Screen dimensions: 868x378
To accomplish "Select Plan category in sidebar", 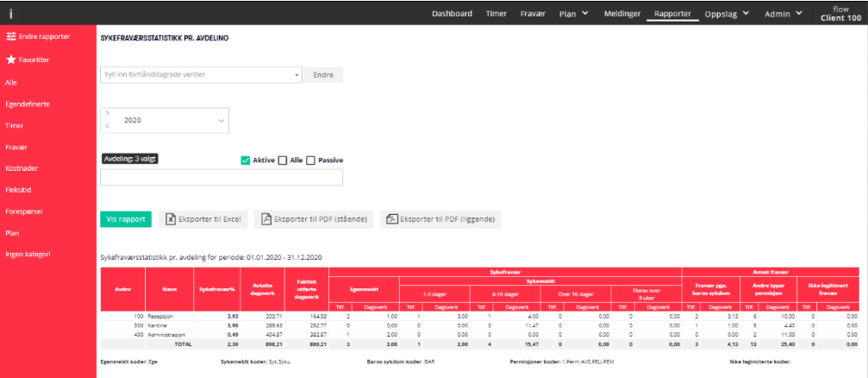I will (x=11, y=233).
